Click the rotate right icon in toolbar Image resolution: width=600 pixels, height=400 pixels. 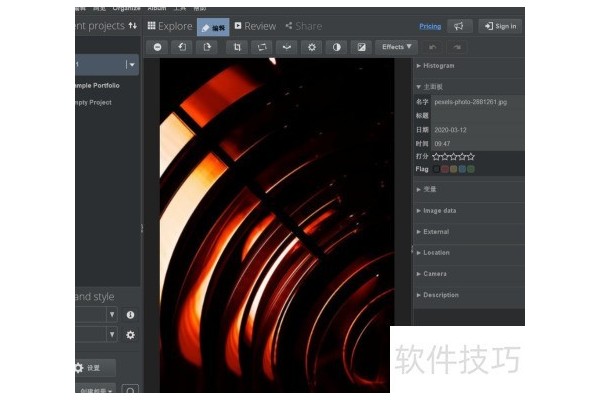click(208, 47)
